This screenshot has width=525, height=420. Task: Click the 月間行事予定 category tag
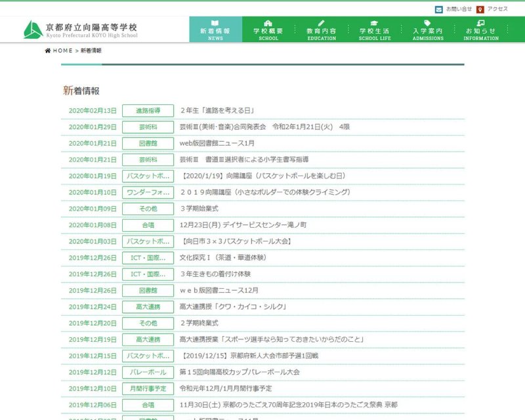pos(148,388)
